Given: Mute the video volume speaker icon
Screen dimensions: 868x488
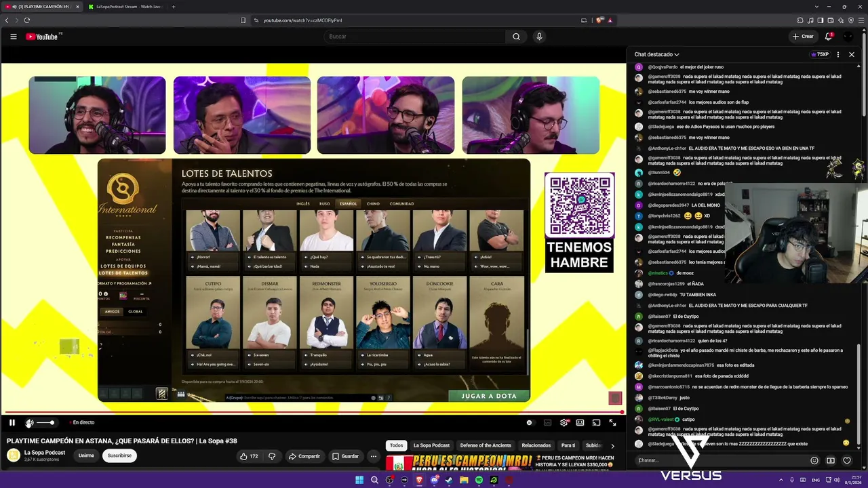Looking at the screenshot, I should 29,422.
